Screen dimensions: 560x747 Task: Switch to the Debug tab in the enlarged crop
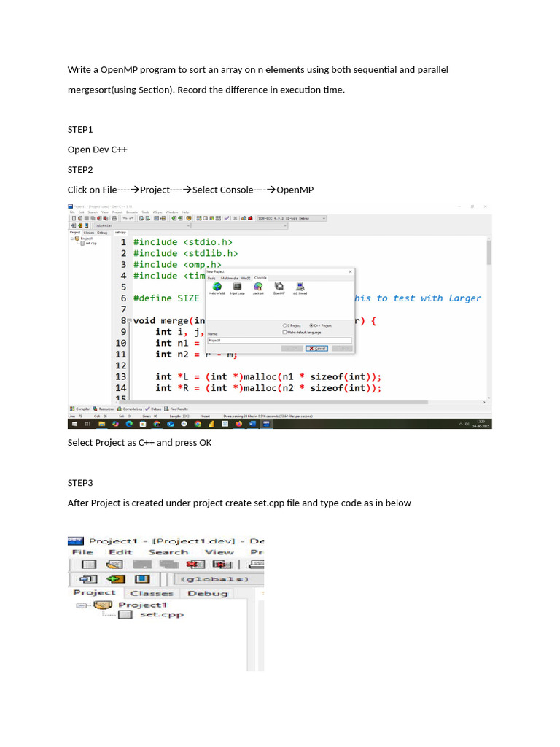coord(208,593)
